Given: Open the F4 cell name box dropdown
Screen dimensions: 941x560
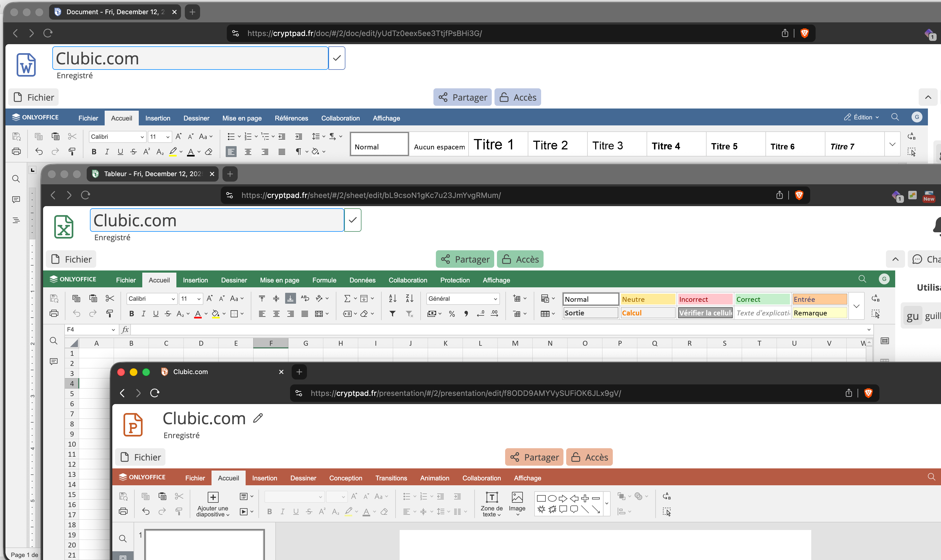Looking at the screenshot, I should pyautogui.click(x=113, y=330).
